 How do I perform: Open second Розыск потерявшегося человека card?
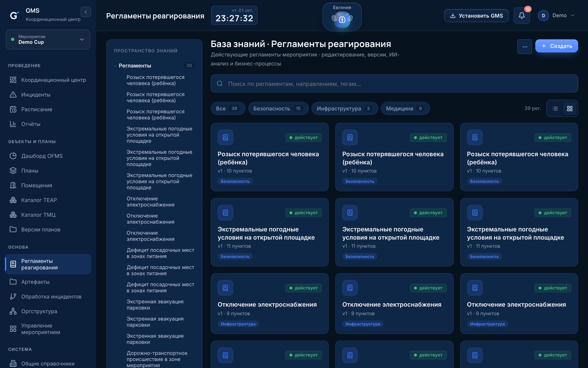[x=394, y=157]
